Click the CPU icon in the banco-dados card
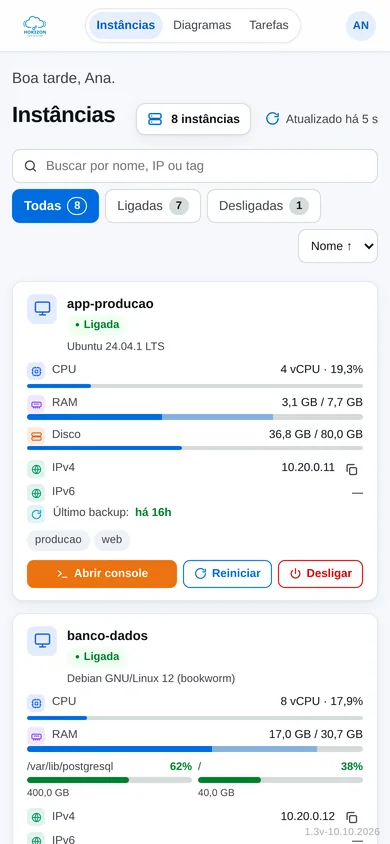The height and width of the screenshot is (844, 390). click(36, 703)
